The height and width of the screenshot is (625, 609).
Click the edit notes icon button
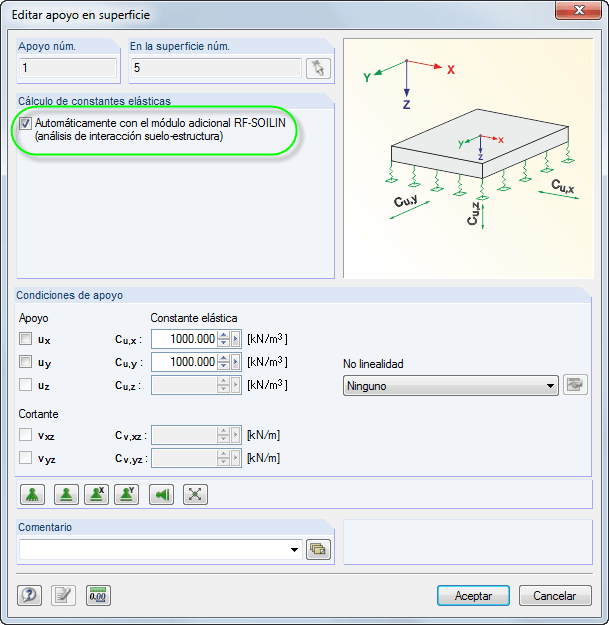tap(63, 596)
